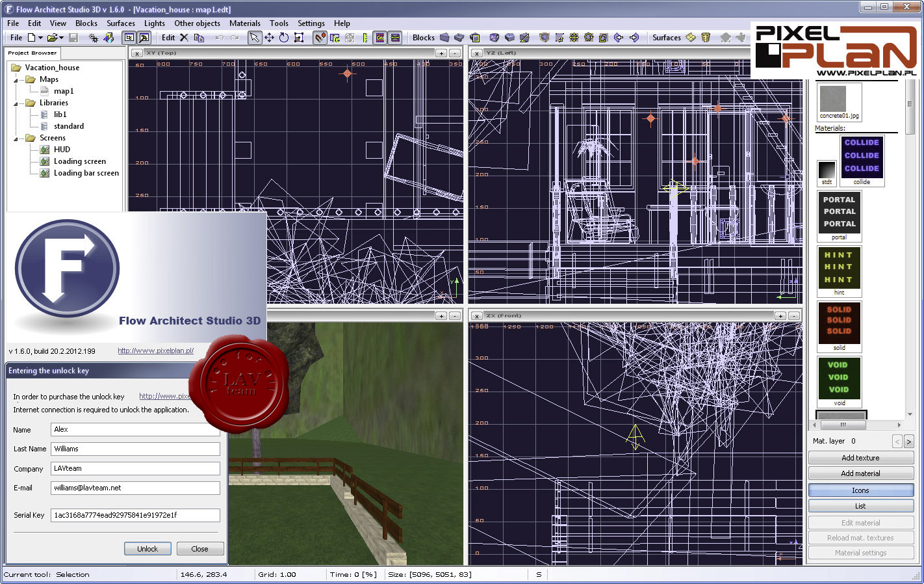Collapse the Maps tree node
Viewport: 924px width, 584px height.
point(16,80)
